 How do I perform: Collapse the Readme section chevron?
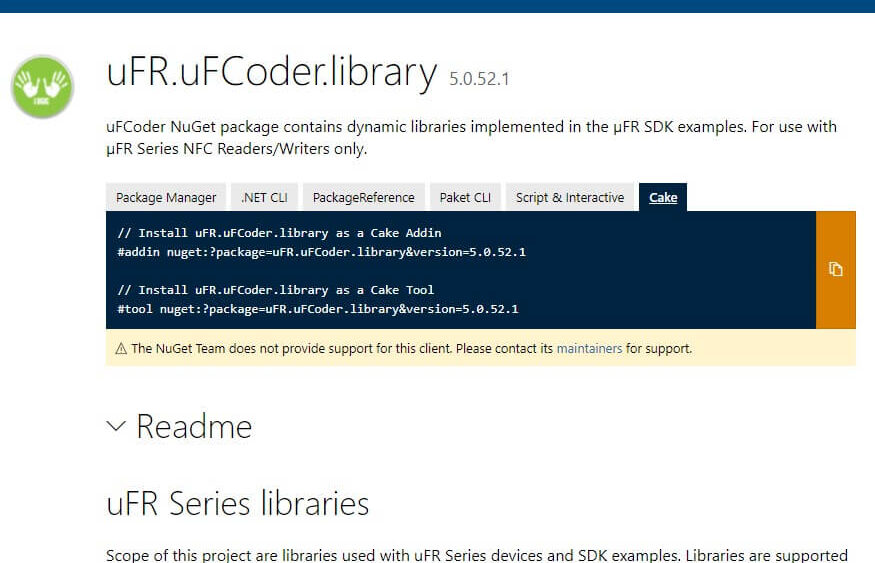[116, 427]
